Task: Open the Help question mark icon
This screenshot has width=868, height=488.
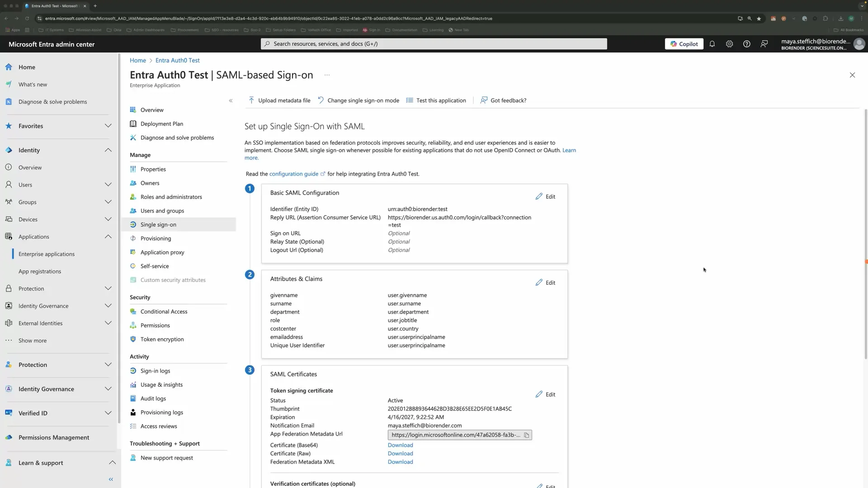Action: click(x=746, y=44)
